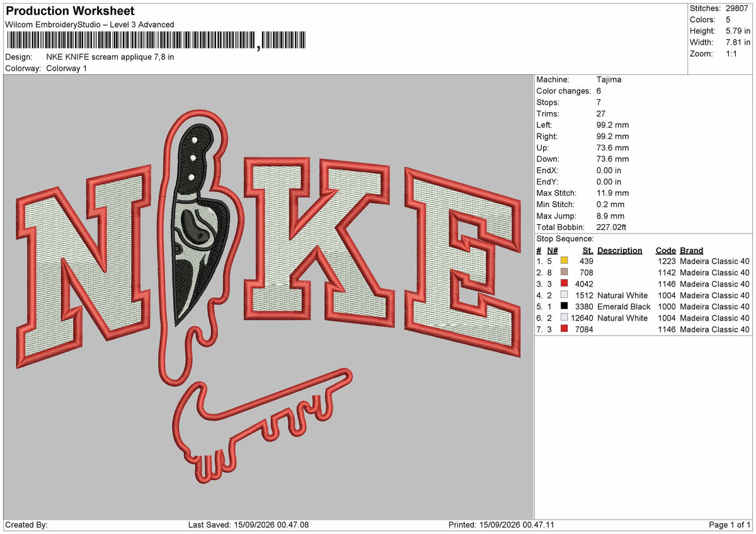Click the Emerald Black description
Viewport: 756px width, 534px height.
coord(624,306)
